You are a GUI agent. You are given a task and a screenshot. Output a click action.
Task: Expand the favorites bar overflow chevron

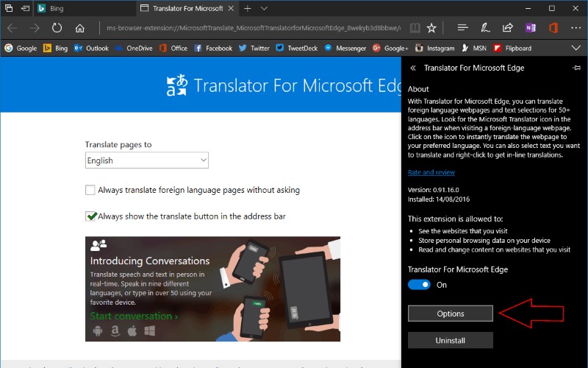[576, 48]
